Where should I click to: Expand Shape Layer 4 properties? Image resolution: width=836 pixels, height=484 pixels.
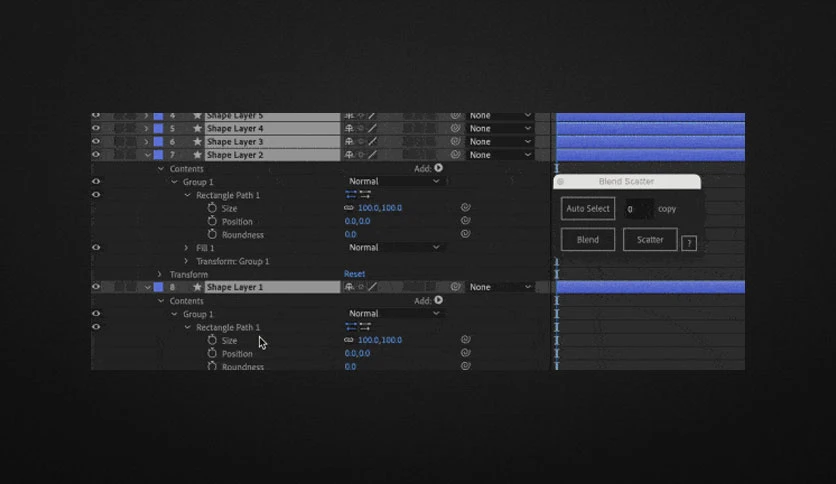point(146,128)
